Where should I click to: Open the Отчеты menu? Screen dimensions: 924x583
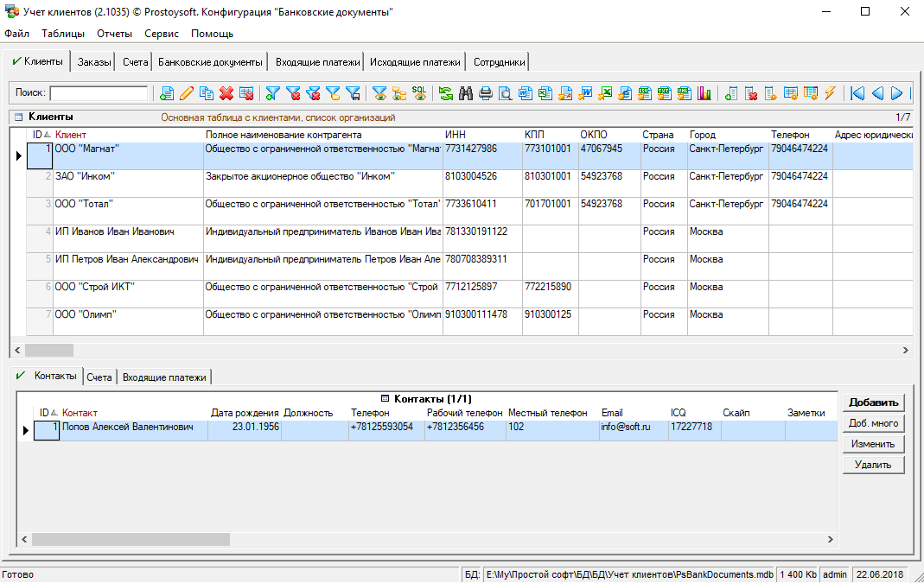pos(114,34)
